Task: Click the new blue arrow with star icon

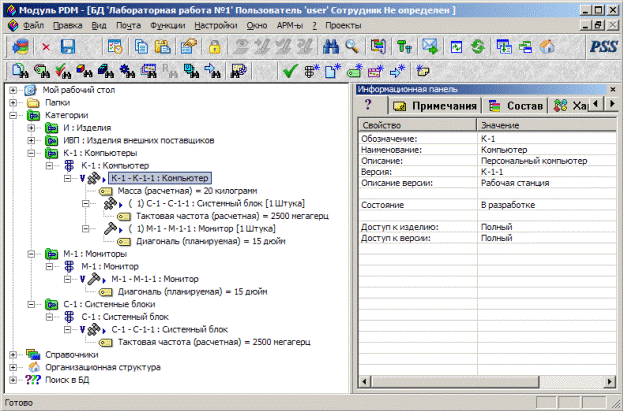Action: coord(397,71)
